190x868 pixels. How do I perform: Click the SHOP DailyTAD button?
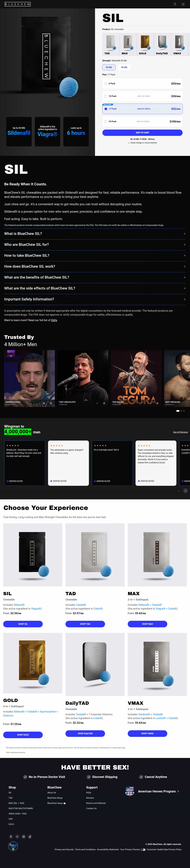pos(85,734)
